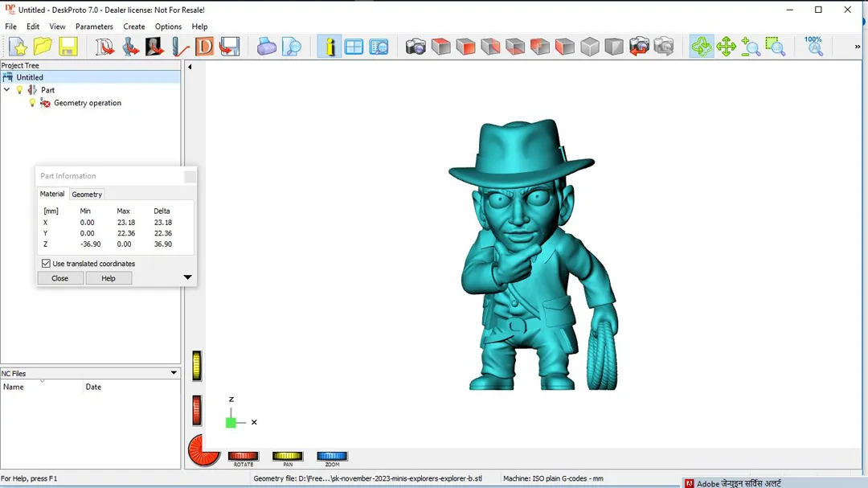This screenshot has width=868, height=488.
Task: Open NC Files dropdown arrow
Action: 174,373
